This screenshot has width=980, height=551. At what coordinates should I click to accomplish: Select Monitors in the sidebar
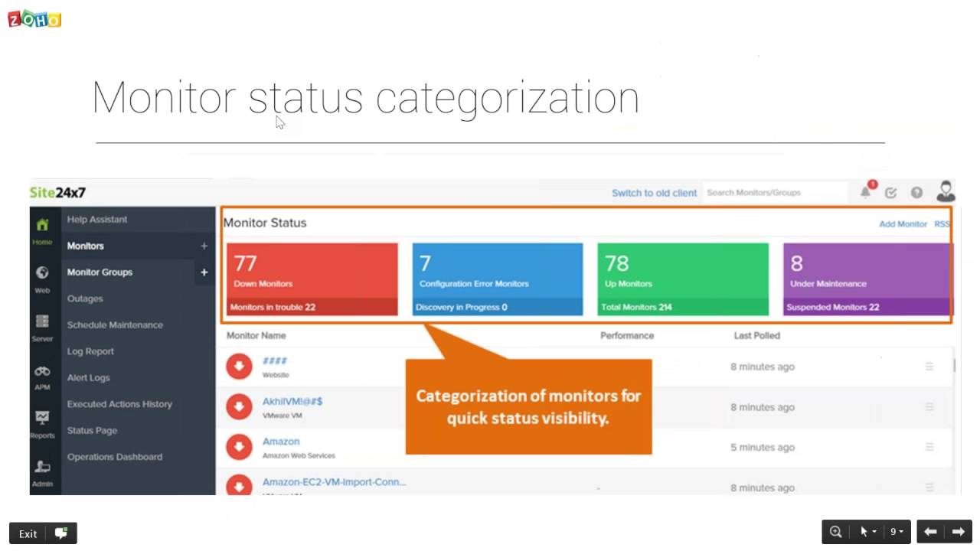tap(85, 246)
